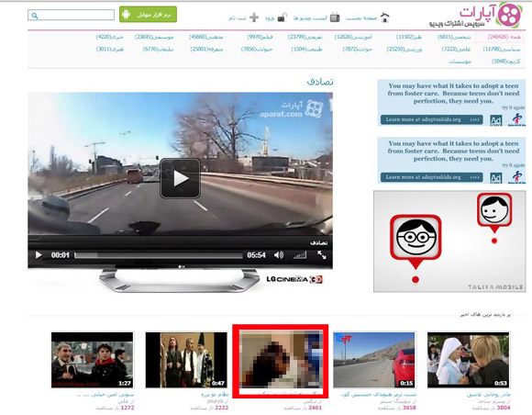Click the AdChoices icon in the first ad
Screen dimensions: 532x415
(x=495, y=120)
